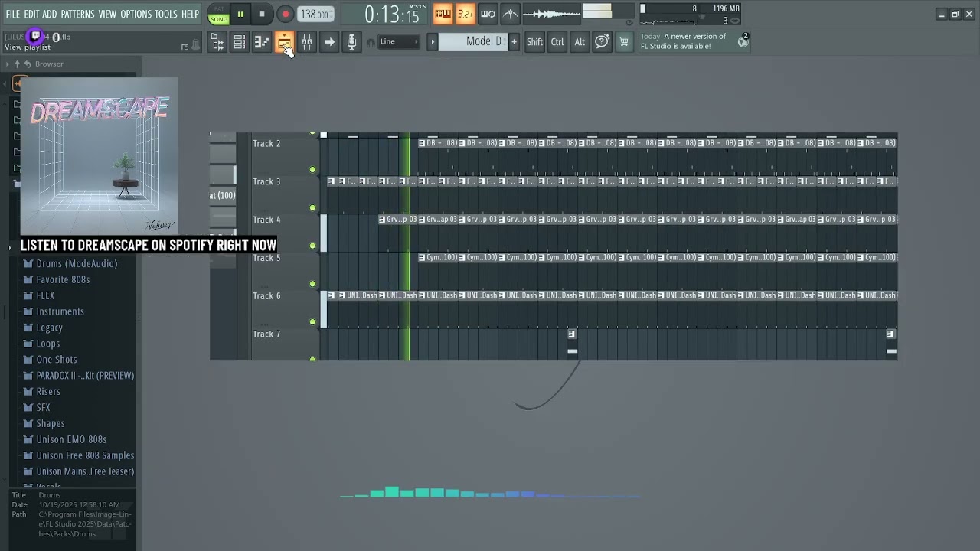Click the Shift modifier button
The height and width of the screenshot is (551, 980).
534,42
